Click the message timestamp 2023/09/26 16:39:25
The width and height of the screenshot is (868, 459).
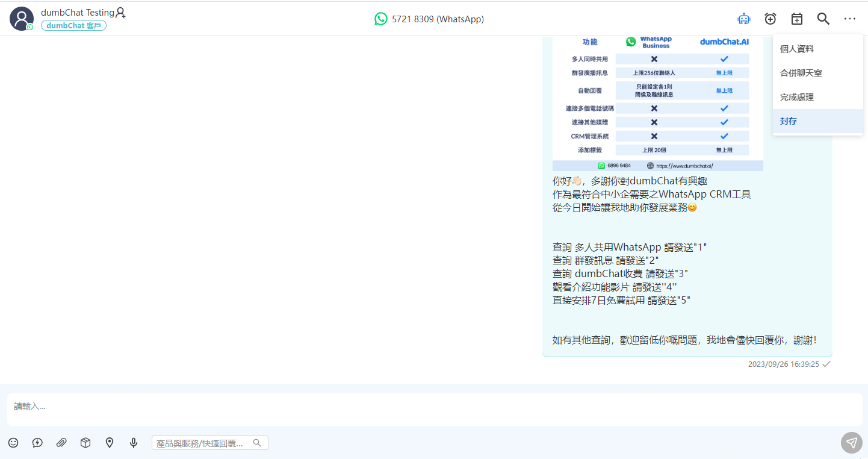(783, 364)
